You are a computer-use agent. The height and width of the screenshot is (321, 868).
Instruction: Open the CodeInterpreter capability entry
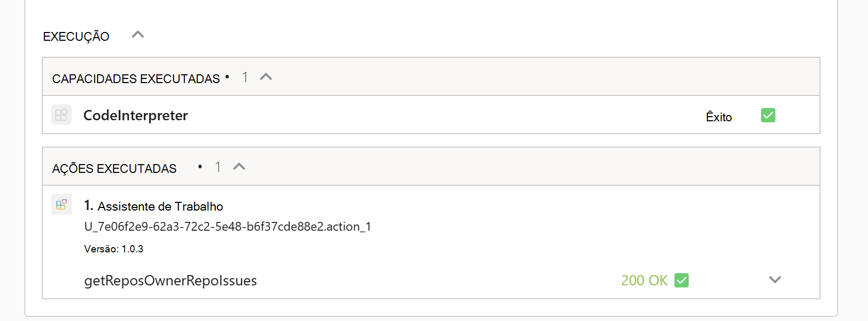pos(135,116)
